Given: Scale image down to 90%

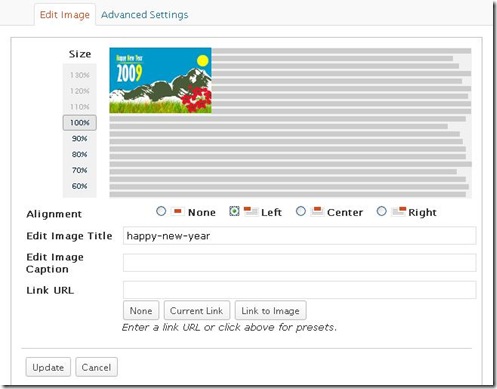Looking at the screenshot, I should point(80,139).
